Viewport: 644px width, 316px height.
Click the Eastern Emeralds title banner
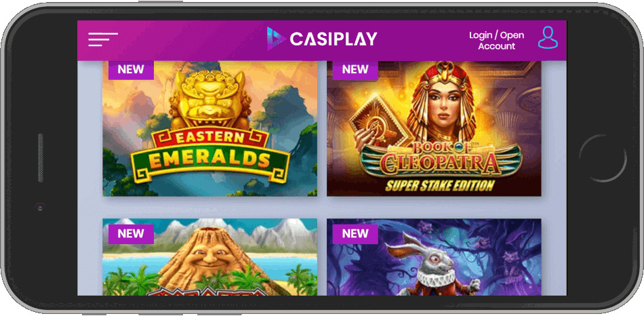click(x=210, y=156)
